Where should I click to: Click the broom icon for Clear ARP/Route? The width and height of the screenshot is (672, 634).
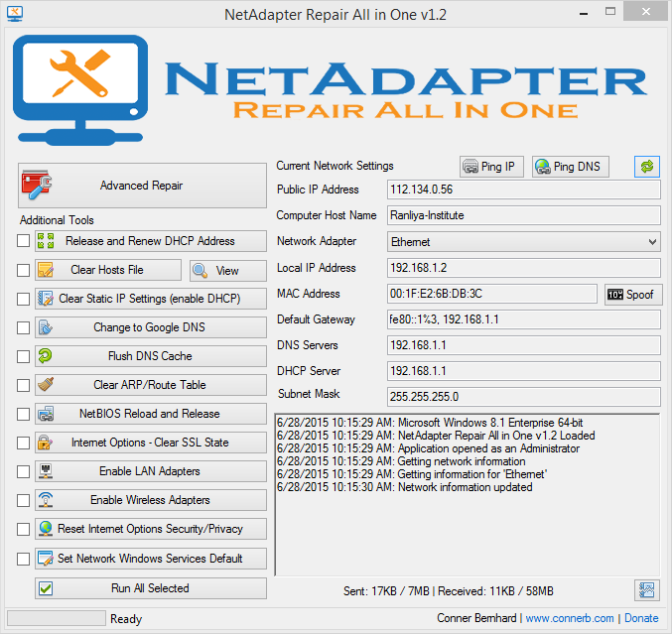click(x=46, y=385)
